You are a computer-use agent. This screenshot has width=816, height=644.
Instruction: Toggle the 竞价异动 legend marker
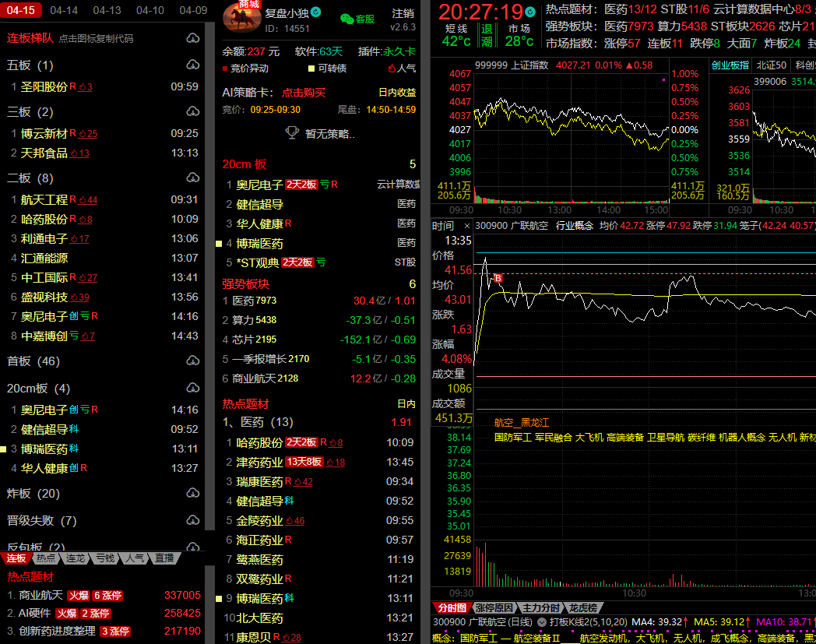pos(226,69)
